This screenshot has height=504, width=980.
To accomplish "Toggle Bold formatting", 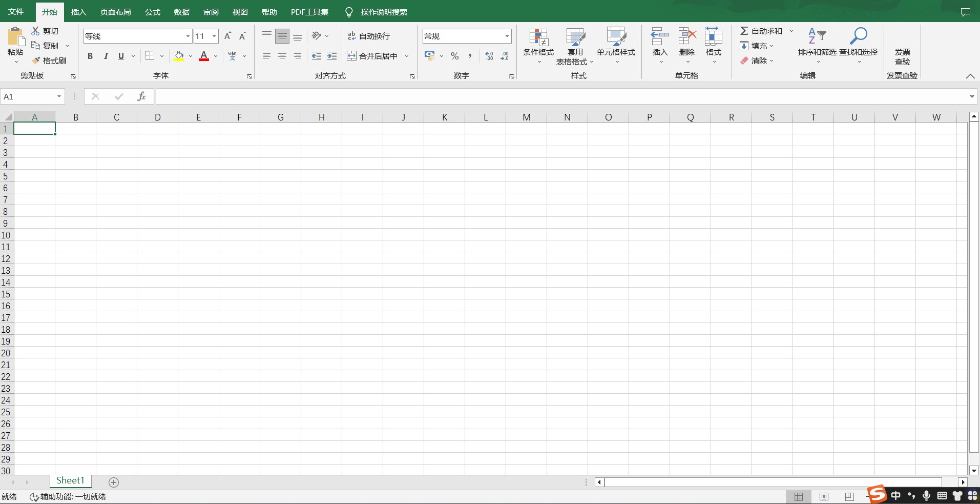I will coord(90,56).
